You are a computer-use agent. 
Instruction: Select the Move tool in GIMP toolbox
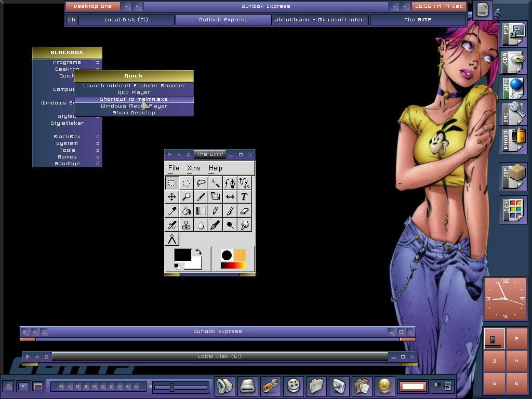pos(171,197)
